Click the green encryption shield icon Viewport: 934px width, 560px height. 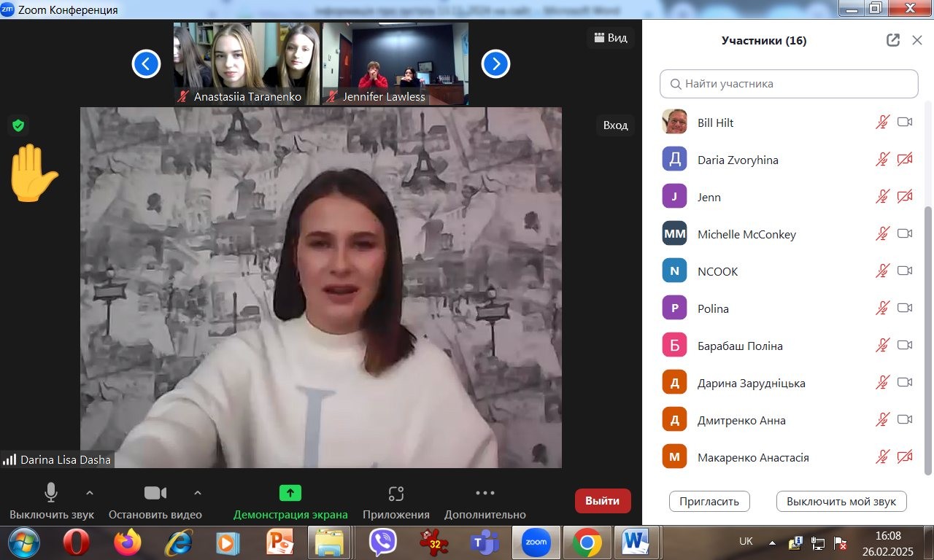18,125
